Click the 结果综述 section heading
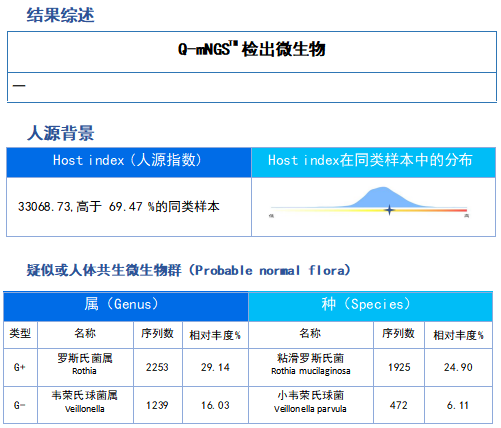 [x=61, y=15]
